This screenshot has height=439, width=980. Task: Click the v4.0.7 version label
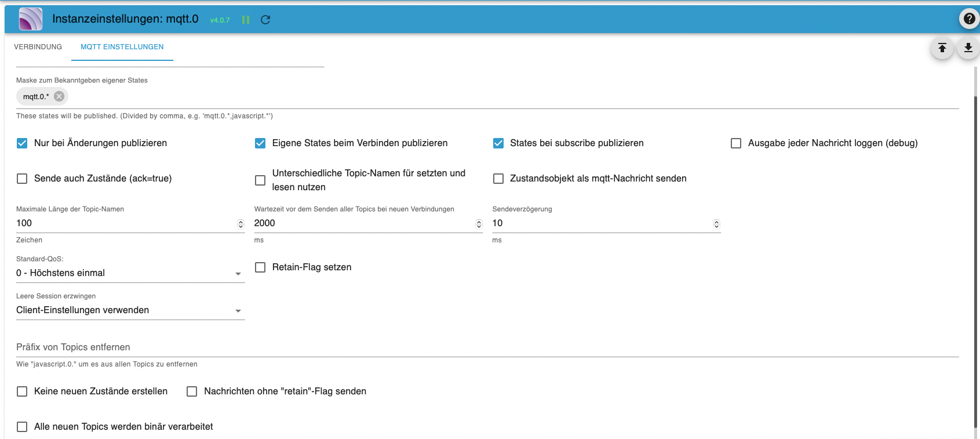click(x=220, y=20)
